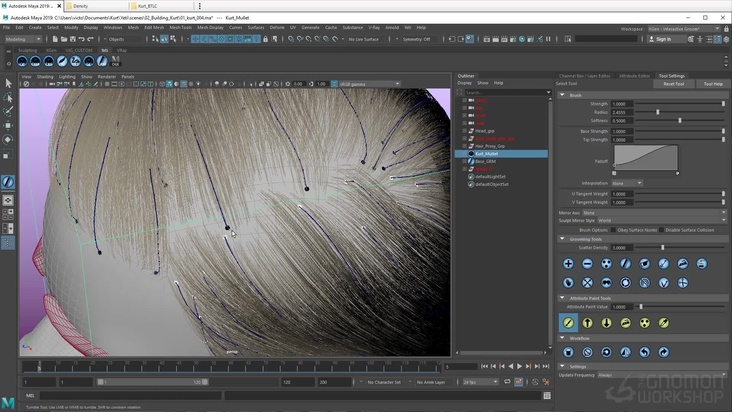Click the new scene file icon
This screenshot has height=412, width=732.
[55, 39]
